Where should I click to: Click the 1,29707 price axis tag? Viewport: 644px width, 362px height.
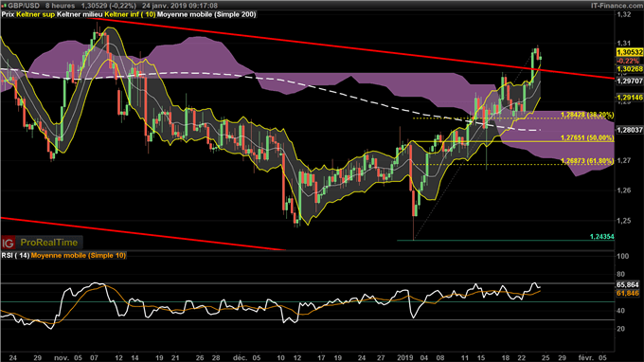(x=629, y=81)
